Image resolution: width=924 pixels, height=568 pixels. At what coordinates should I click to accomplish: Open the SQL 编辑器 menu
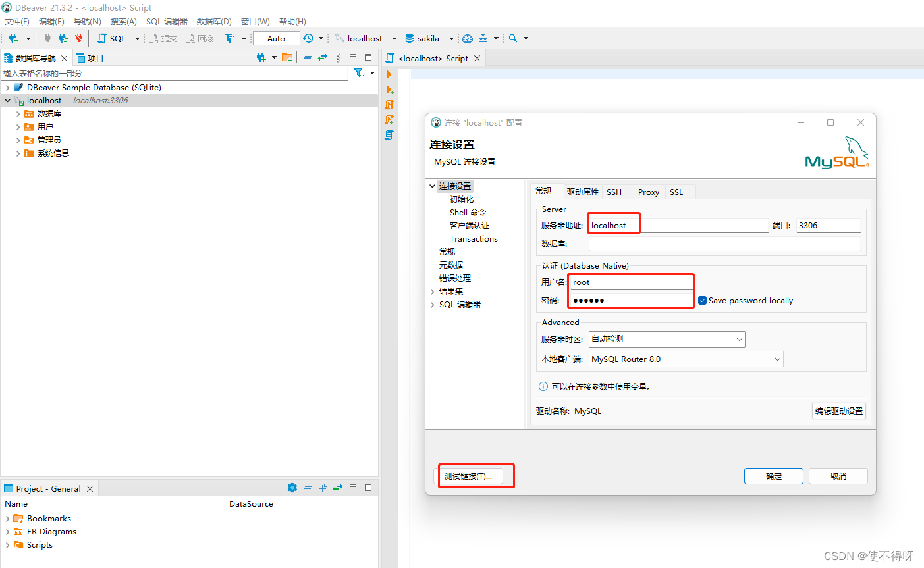pyautogui.click(x=167, y=21)
